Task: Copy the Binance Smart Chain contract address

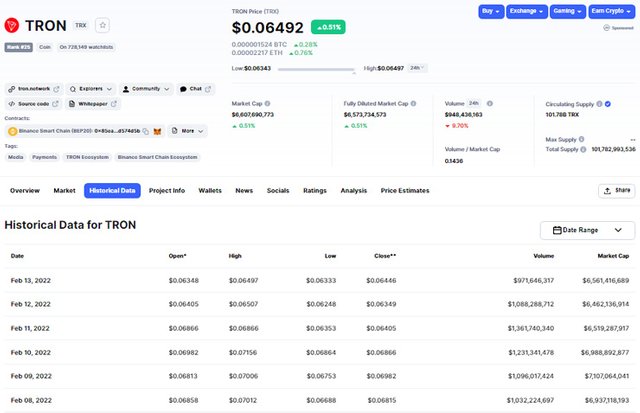Action: [x=145, y=131]
